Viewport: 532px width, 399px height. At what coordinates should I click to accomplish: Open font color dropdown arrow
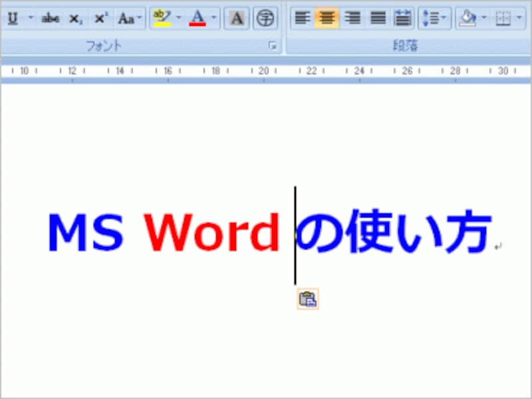(213, 18)
